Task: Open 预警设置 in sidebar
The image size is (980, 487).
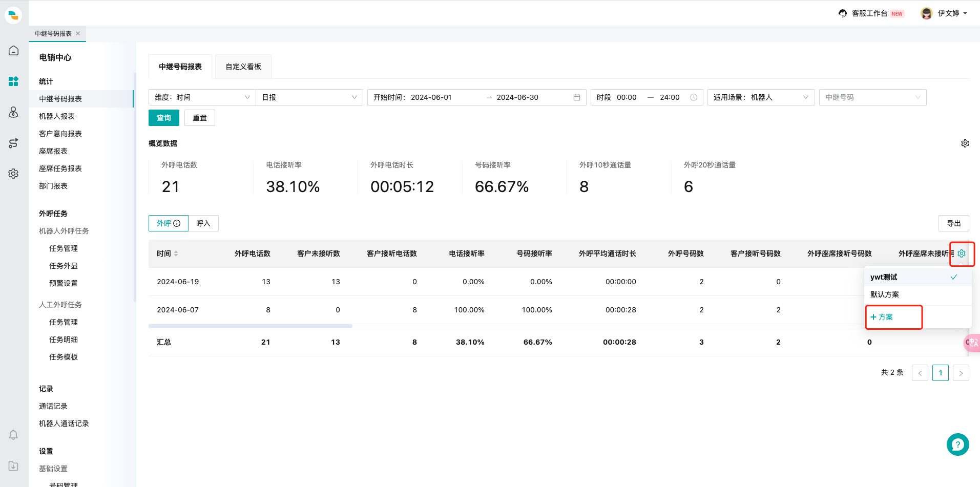Action: point(64,283)
